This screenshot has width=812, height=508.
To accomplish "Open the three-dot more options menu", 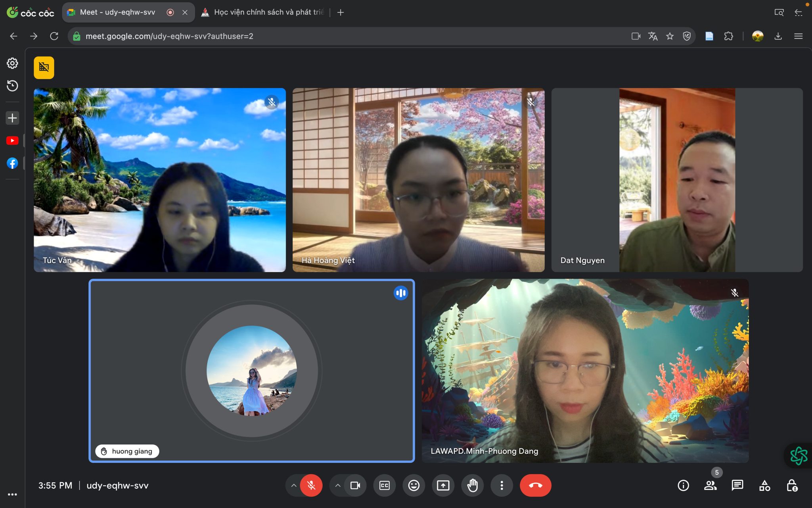I will [x=502, y=485].
